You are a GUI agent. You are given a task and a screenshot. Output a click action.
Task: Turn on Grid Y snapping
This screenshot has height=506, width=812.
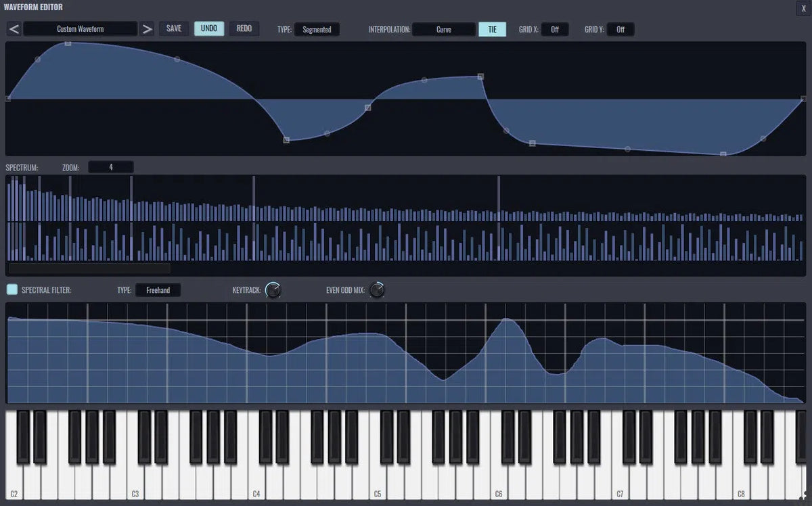621,29
